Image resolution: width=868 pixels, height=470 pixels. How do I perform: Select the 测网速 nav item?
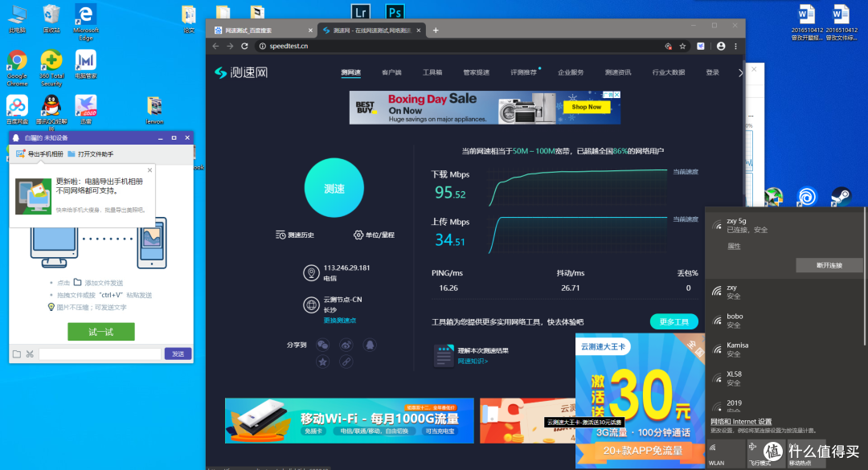tap(350, 72)
